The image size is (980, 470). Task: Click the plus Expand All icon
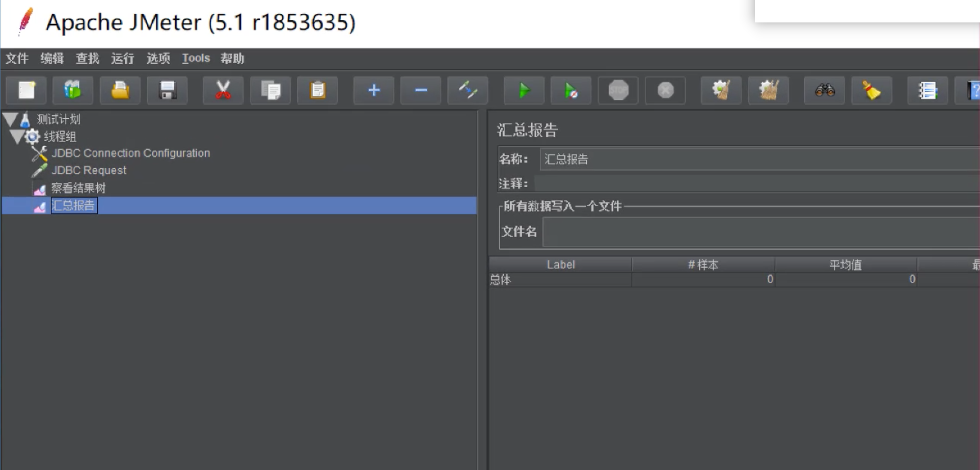(374, 91)
